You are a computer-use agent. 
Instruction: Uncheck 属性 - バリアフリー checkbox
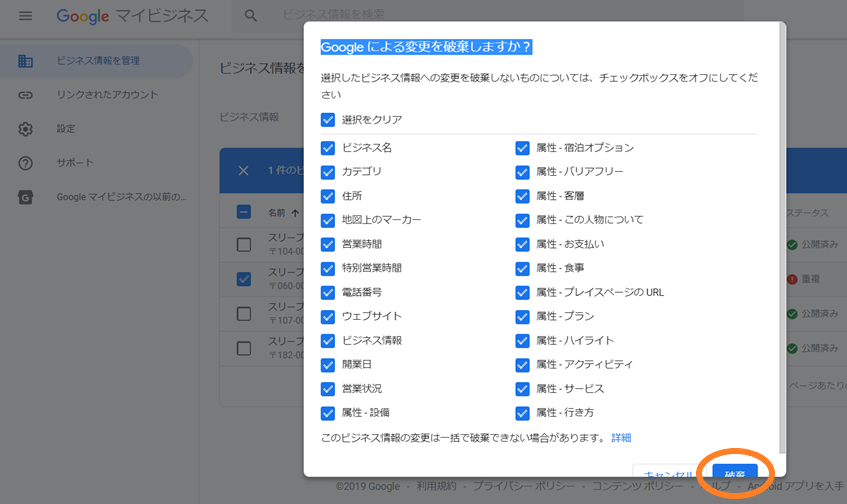coord(522,172)
